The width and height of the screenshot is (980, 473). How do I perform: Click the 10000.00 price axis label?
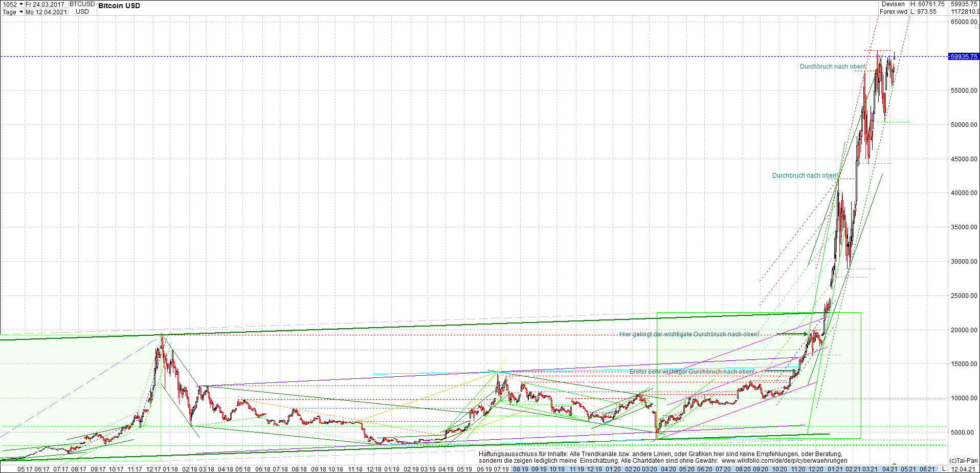click(x=964, y=398)
